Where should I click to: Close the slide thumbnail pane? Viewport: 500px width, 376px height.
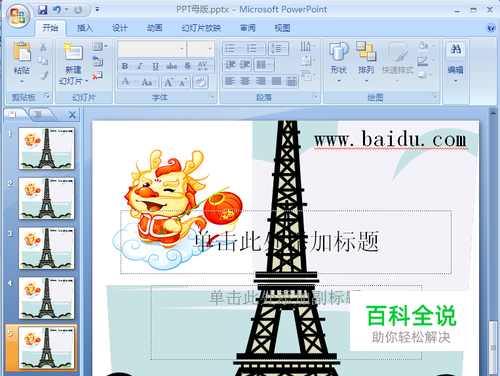72,115
